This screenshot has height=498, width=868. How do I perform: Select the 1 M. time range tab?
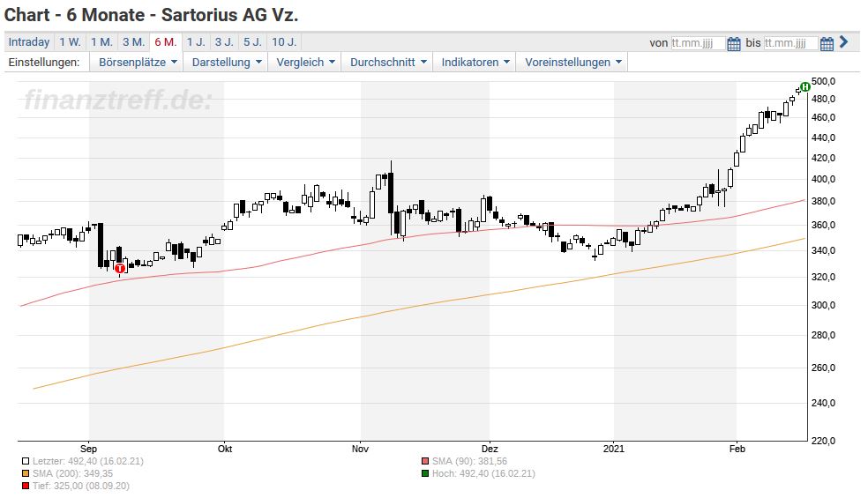tap(101, 42)
